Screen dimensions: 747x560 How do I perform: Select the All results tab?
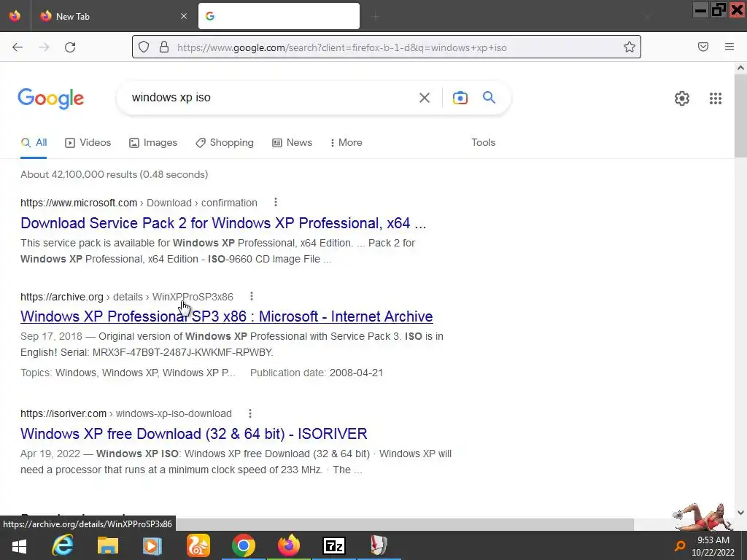coord(34,142)
